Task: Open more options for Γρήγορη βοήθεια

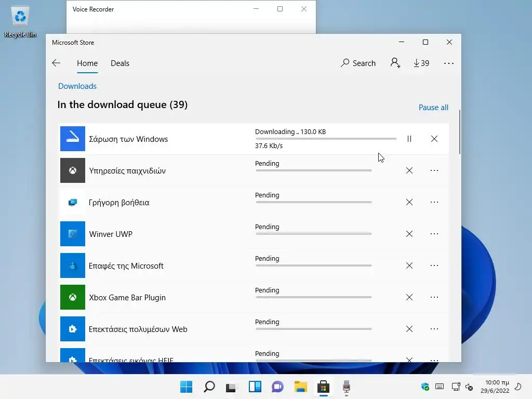Action: 434,202
